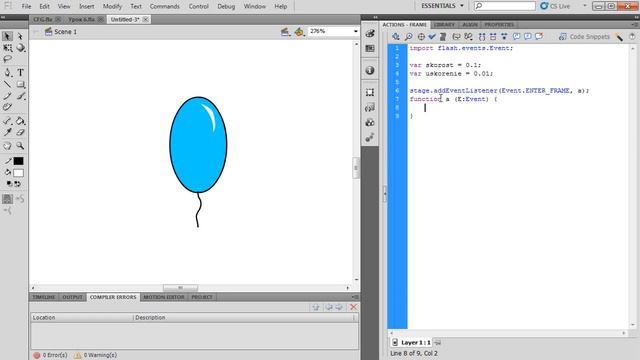
Task: Pick the Pencil tool
Action: (x=7, y=96)
